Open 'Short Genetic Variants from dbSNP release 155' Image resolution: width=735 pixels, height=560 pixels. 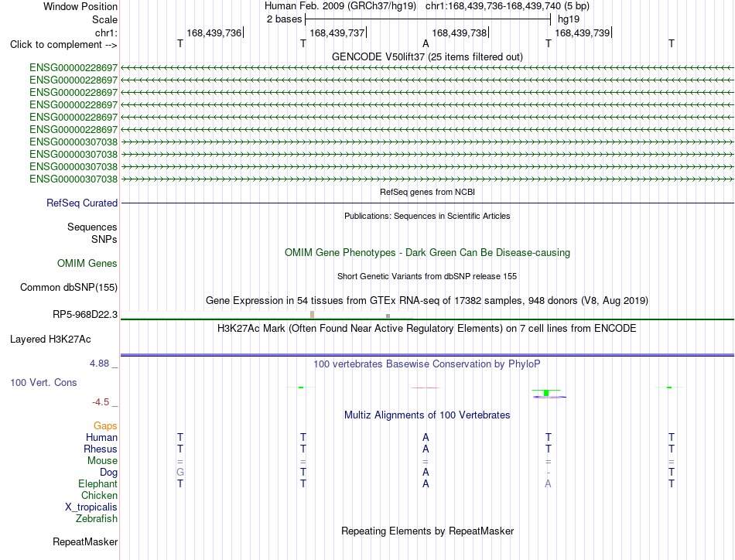pos(427,276)
